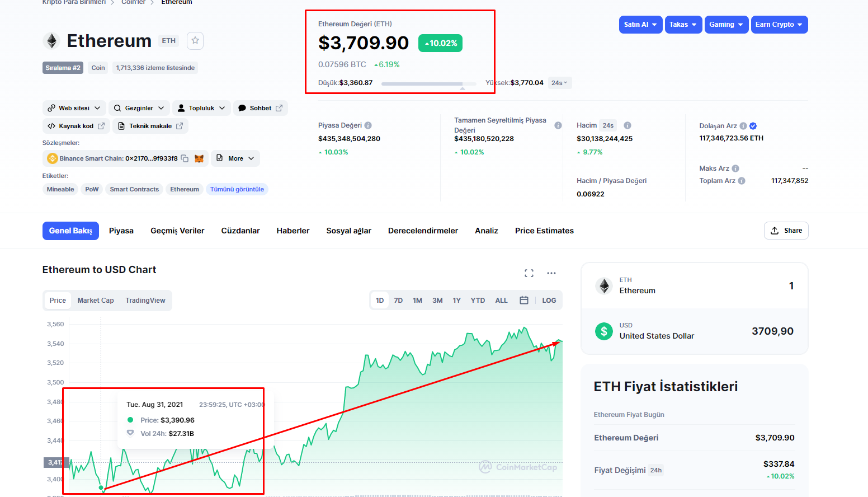
Task: Change the 24s low/high period dropdown
Action: [x=559, y=83]
